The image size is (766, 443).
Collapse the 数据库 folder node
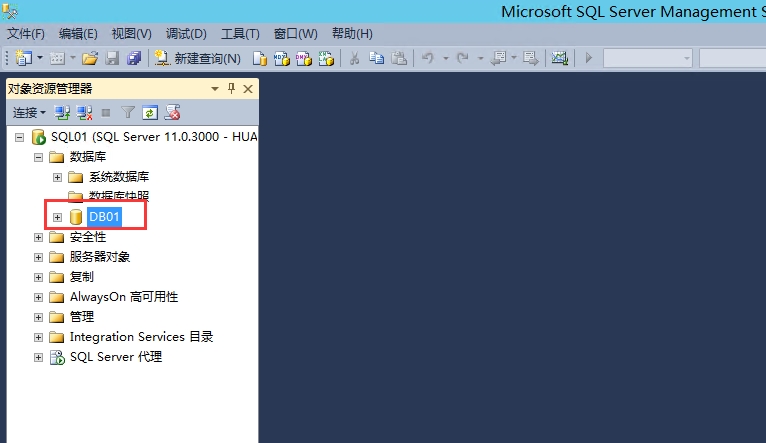[x=39, y=157]
